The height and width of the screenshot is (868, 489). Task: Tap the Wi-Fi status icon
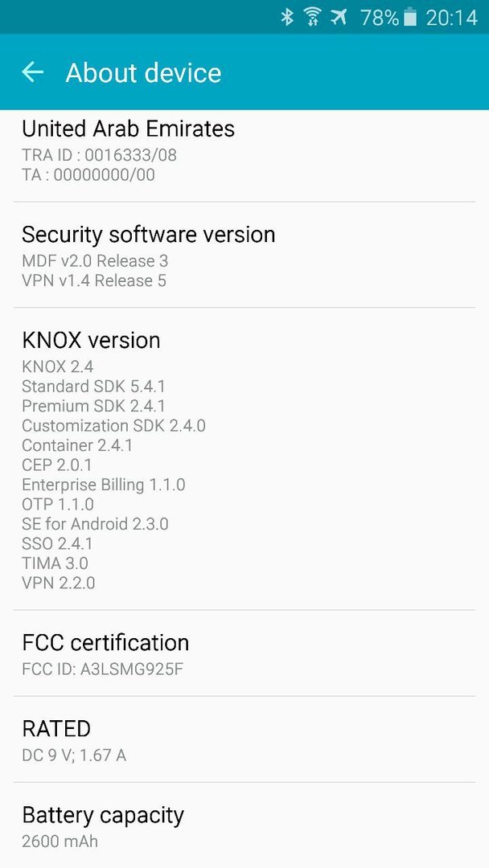click(313, 17)
